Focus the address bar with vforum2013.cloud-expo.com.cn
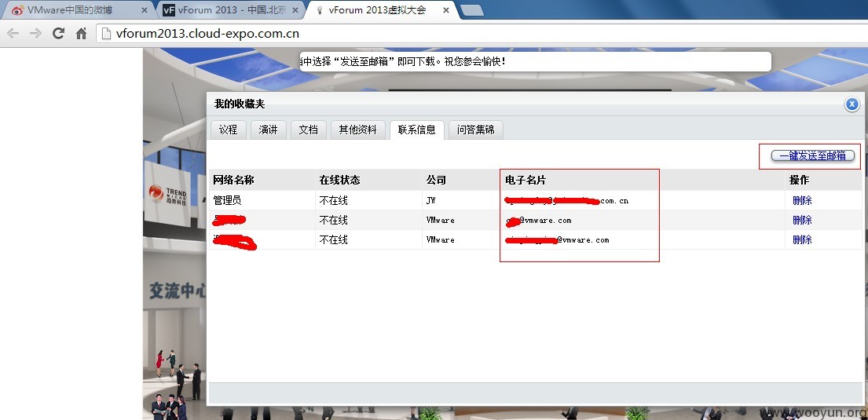 point(482,34)
